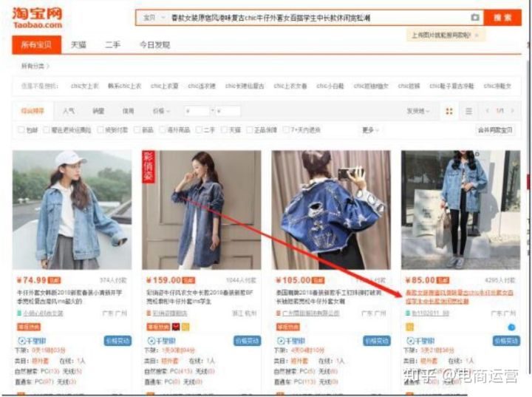Open the white-cap denim jacket thumbnail

72,210
